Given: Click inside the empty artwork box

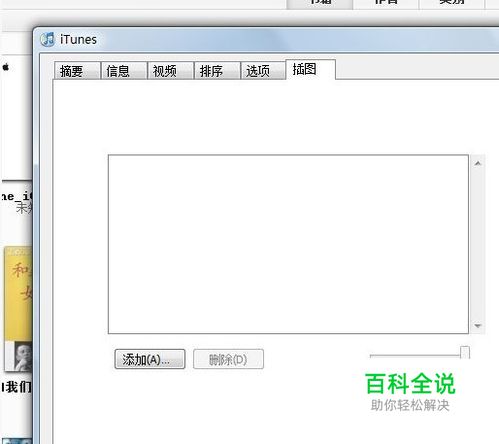Looking at the screenshot, I should click(x=288, y=244).
